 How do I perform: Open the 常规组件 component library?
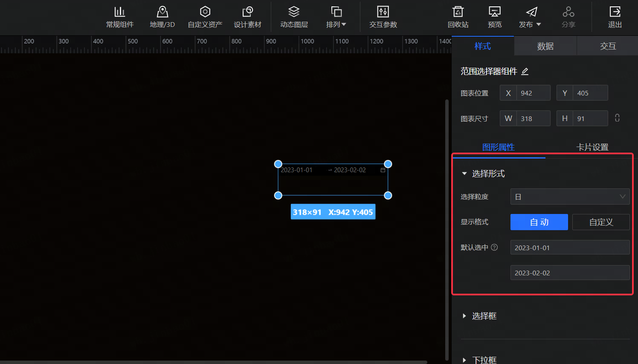tap(120, 17)
